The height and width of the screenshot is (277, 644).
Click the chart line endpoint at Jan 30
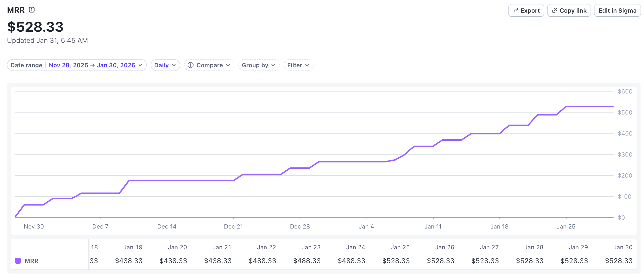613,106
